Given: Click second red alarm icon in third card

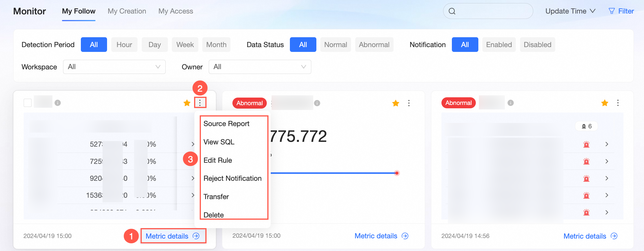Looking at the screenshot, I should pyautogui.click(x=586, y=161).
